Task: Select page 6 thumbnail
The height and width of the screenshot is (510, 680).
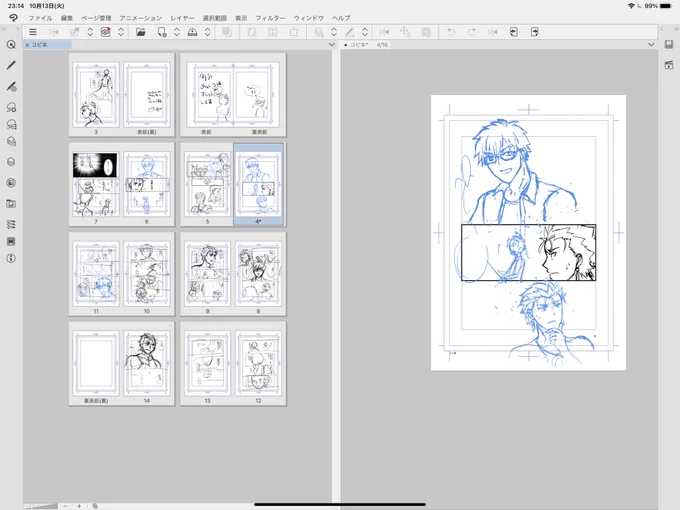Action: [147, 184]
